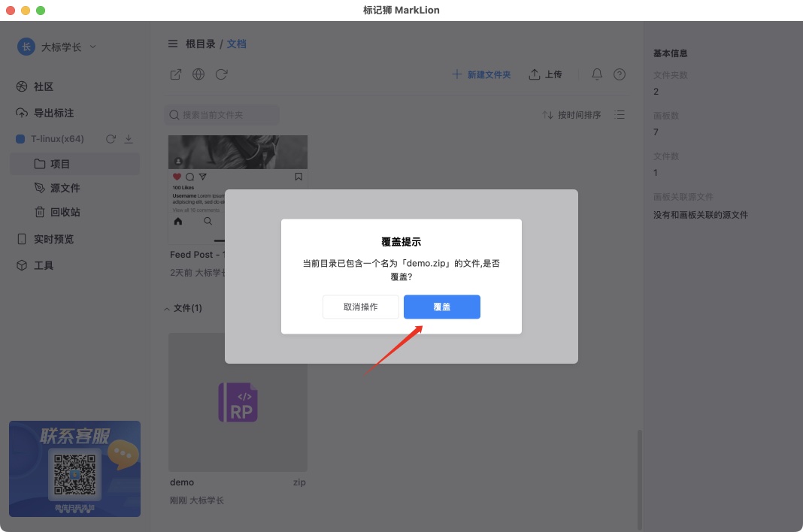Click the globe share icon in the toolbar
Viewport: 803px width, 532px height.
click(198, 74)
